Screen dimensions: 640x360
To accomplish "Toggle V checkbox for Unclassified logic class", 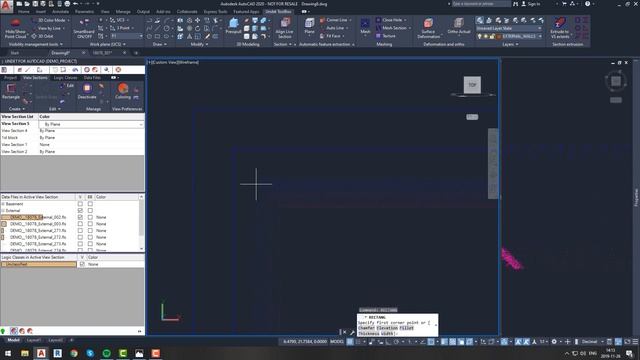I will click(82, 264).
